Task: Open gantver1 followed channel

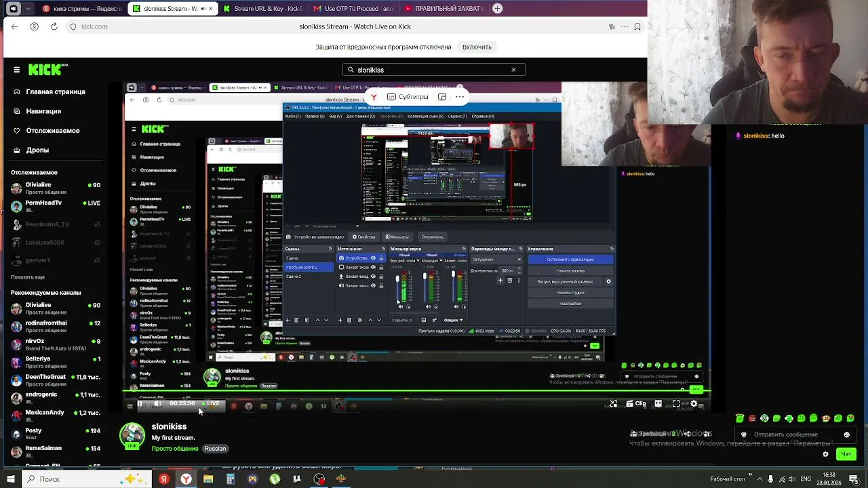Action: click(56, 260)
